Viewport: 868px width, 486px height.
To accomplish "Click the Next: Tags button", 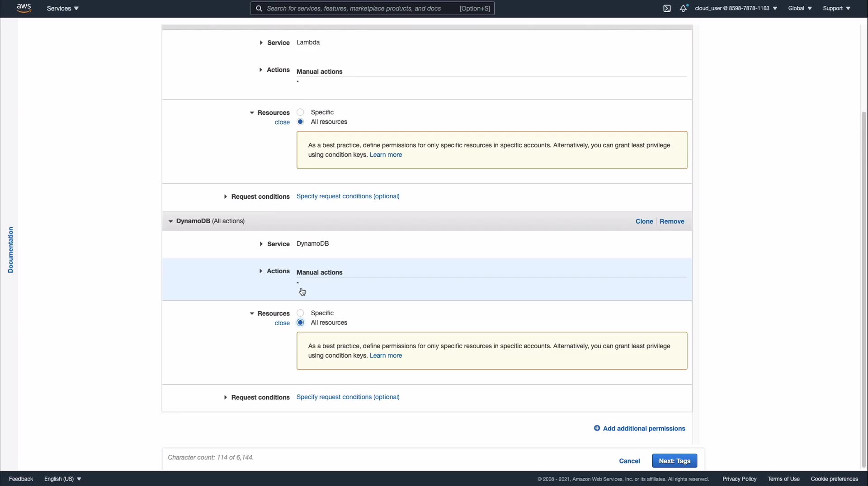I will (674, 461).
